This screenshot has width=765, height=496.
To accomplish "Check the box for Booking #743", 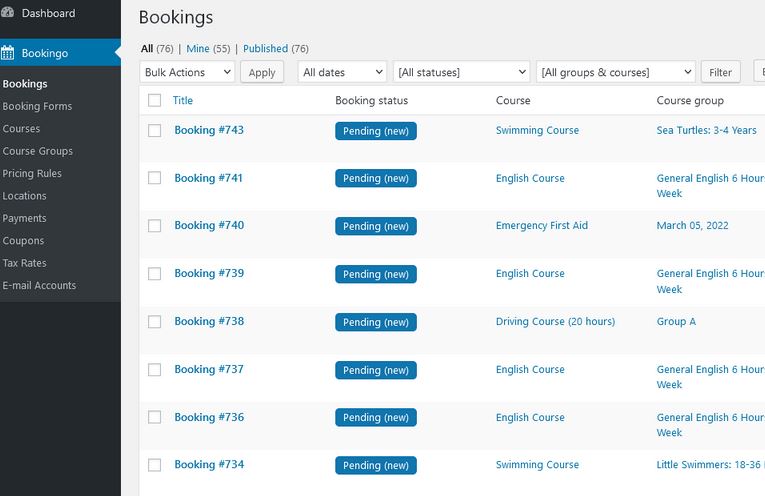I will pyautogui.click(x=154, y=130).
